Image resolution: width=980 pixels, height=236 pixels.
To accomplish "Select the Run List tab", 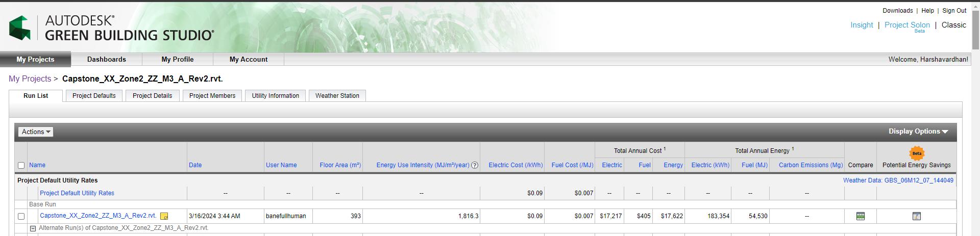I will point(36,96).
